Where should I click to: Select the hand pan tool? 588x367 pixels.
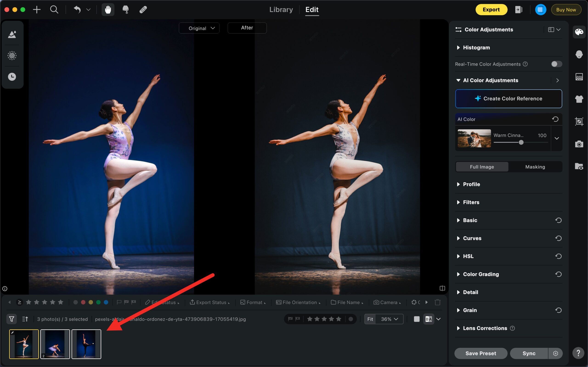pyautogui.click(x=108, y=10)
